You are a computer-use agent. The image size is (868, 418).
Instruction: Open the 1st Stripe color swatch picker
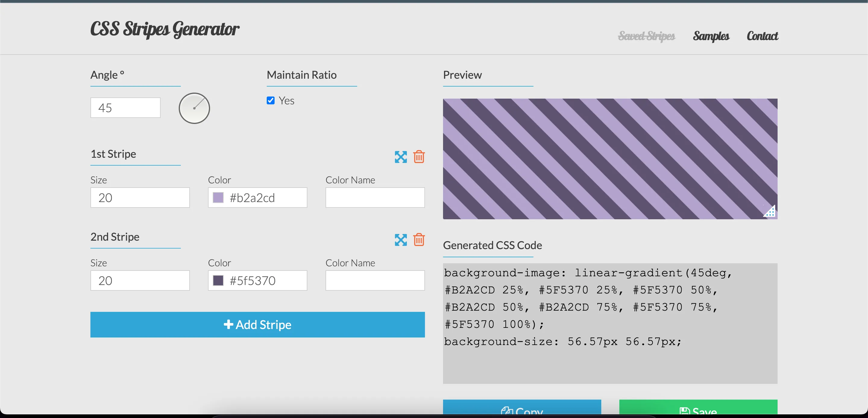pyautogui.click(x=218, y=197)
